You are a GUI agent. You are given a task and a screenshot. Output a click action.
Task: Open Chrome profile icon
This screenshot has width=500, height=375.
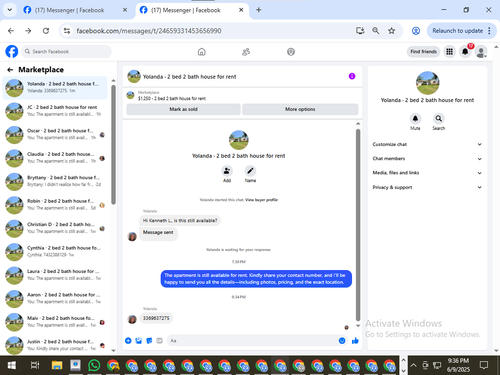pyautogui.click(x=416, y=31)
